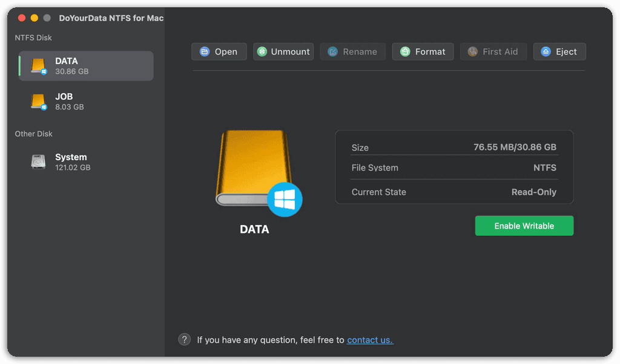Close the window with red button

(x=22, y=18)
